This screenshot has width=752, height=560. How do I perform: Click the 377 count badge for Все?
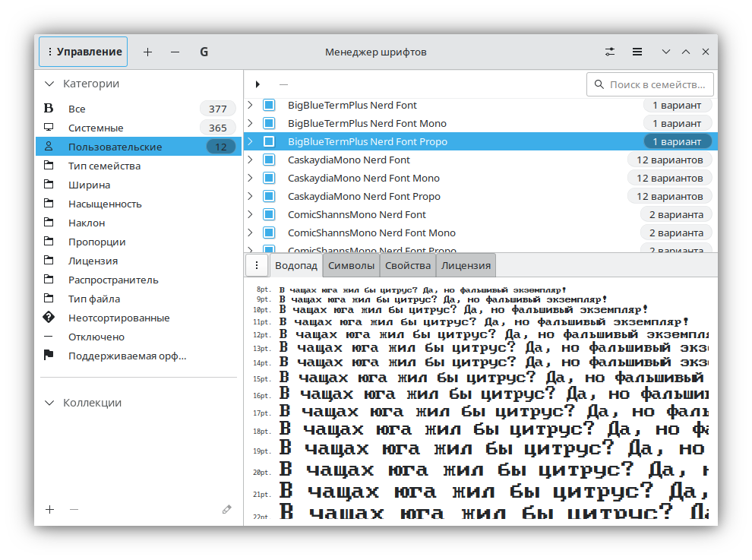coord(218,109)
